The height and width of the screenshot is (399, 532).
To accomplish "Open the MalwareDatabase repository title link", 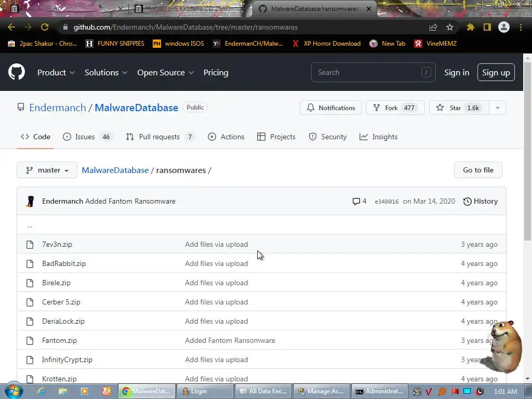I will [136, 108].
